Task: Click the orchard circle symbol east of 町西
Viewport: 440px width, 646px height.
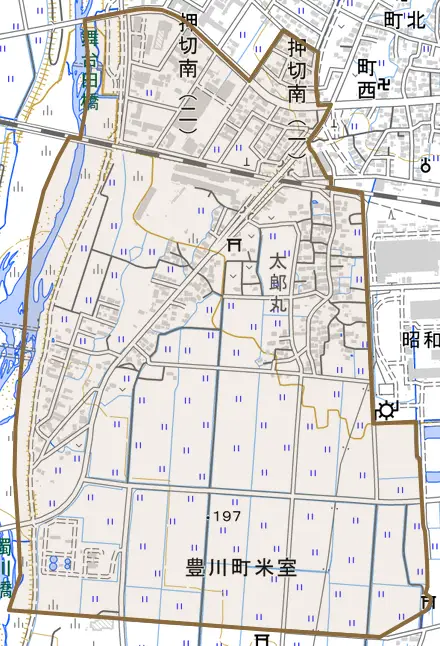Action: click(426, 166)
